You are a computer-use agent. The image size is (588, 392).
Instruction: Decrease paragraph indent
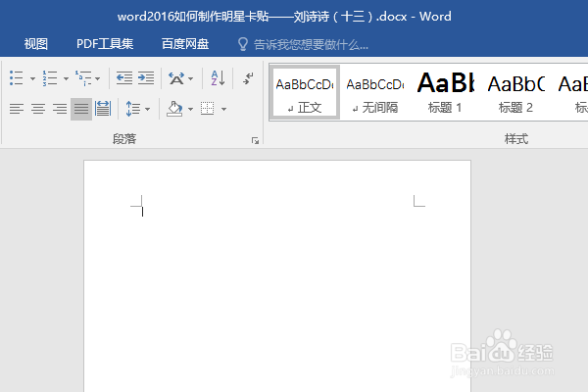click(124, 78)
